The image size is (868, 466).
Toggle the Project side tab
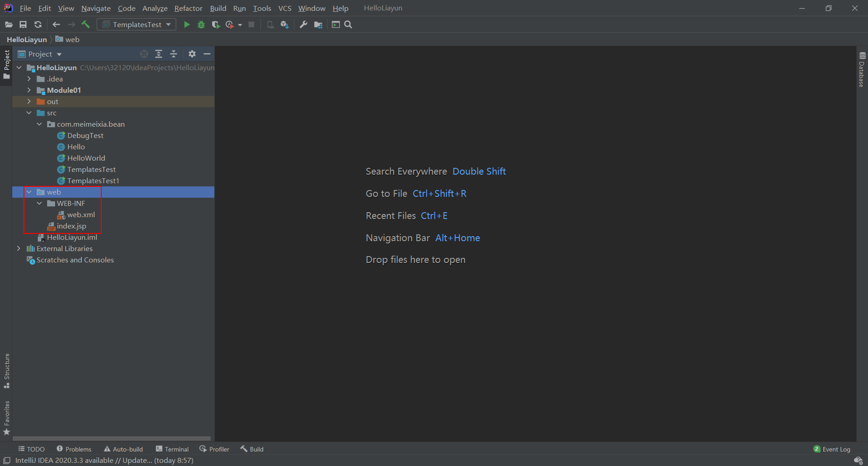coord(6,64)
